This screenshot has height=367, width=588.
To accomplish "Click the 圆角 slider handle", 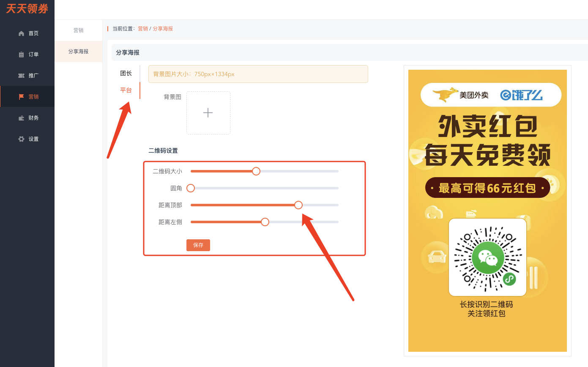I will click(191, 188).
